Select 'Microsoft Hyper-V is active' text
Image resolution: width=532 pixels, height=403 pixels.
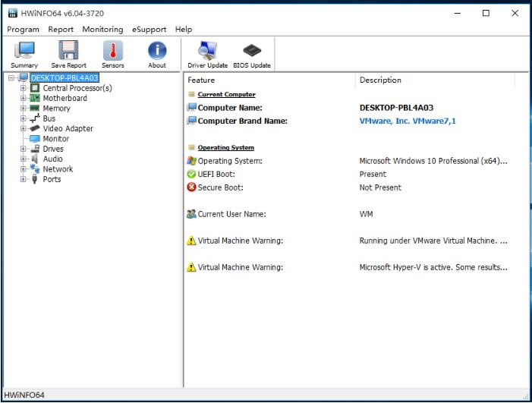pos(433,267)
